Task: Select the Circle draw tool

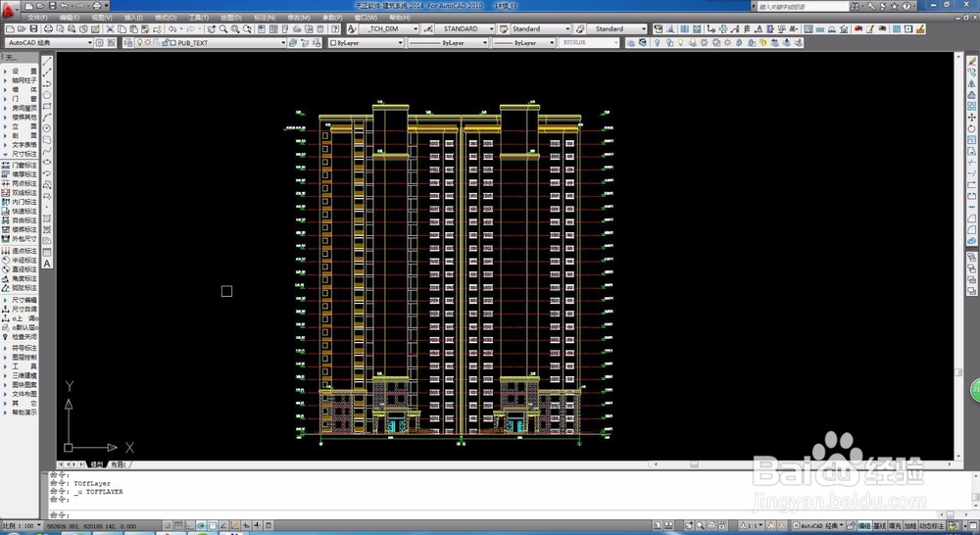Action: 47,128
